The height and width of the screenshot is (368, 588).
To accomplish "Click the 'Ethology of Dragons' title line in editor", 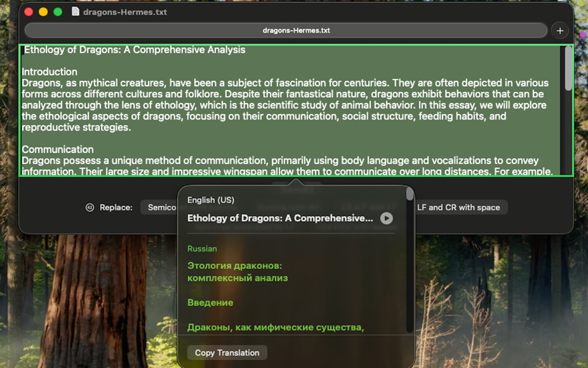I will click(x=135, y=50).
